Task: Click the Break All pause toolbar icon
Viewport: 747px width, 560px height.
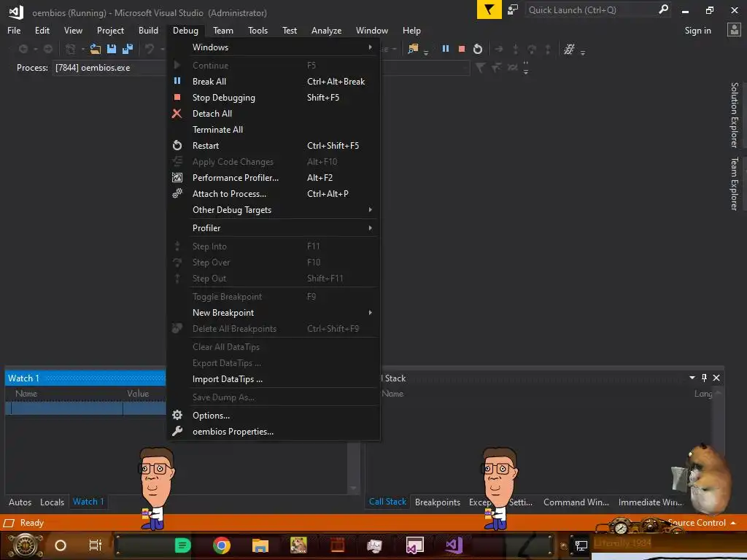Action: [x=446, y=49]
